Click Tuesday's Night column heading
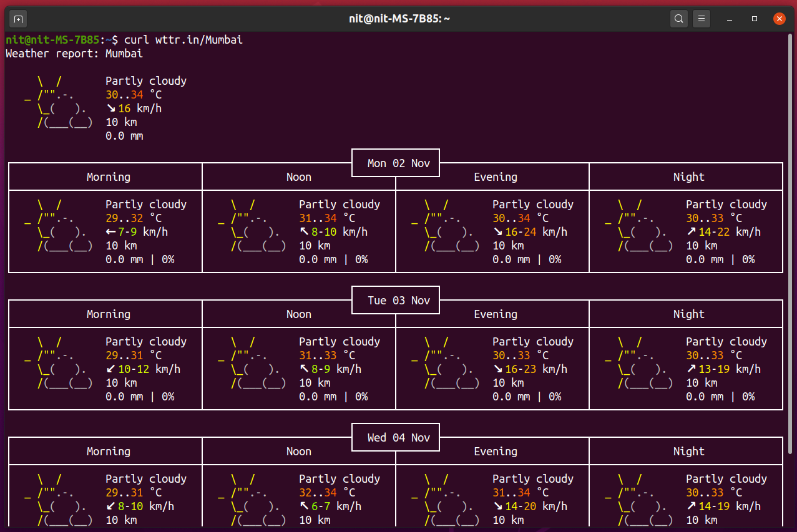The image size is (797, 532). (688, 314)
